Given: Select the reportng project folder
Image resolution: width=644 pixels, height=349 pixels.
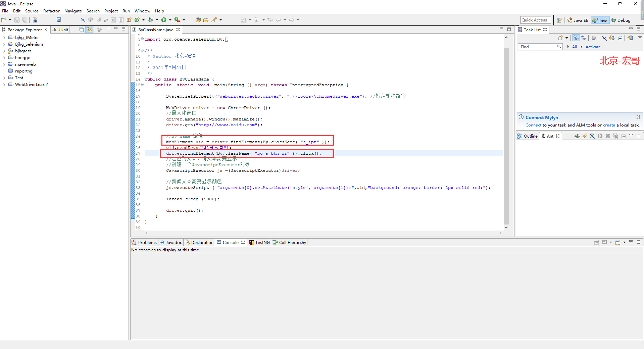Looking at the screenshot, I should click(x=20, y=71).
